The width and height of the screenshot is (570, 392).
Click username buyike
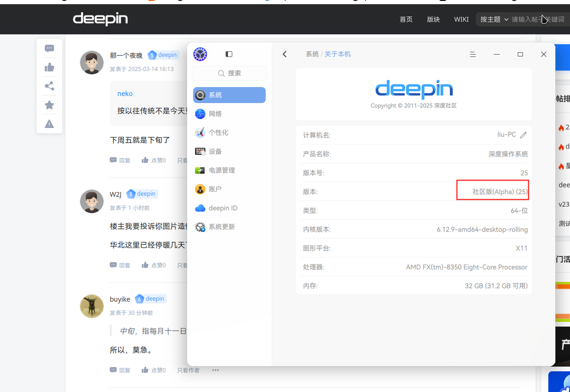(120, 299)
